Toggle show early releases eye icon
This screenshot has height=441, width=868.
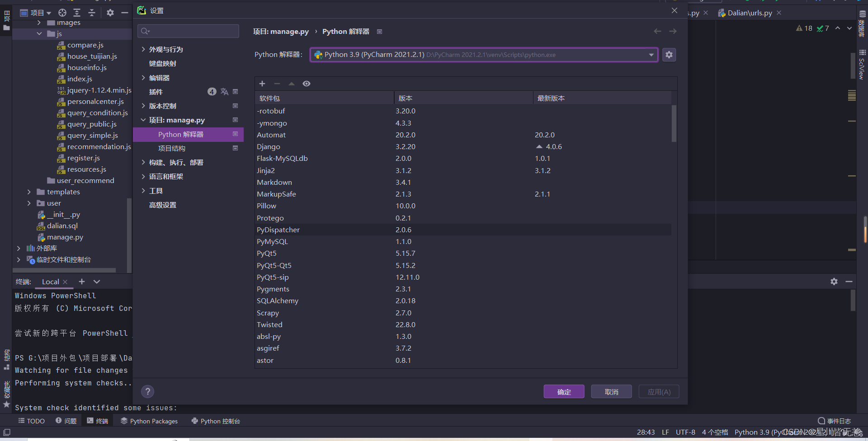click(307, 84)
